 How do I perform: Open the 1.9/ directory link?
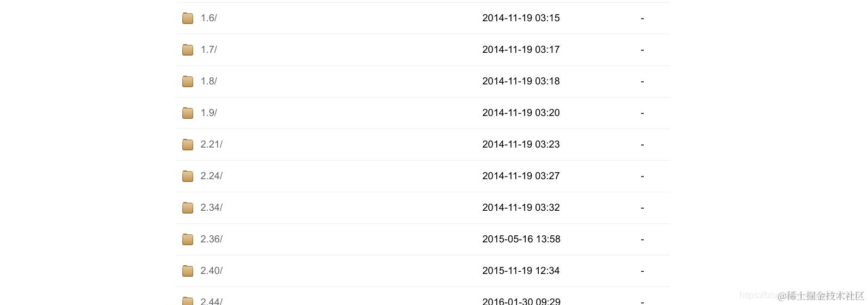pos(208,113)
